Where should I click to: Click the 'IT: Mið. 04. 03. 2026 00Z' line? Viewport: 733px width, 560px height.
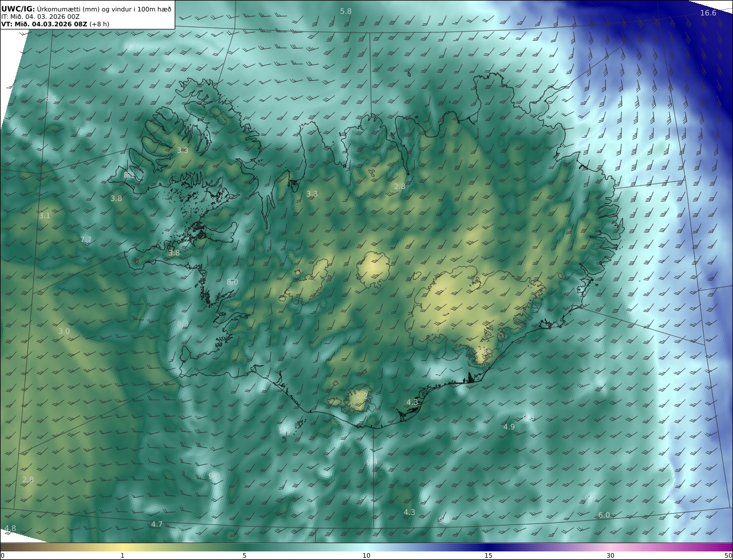tap(40, 17)
